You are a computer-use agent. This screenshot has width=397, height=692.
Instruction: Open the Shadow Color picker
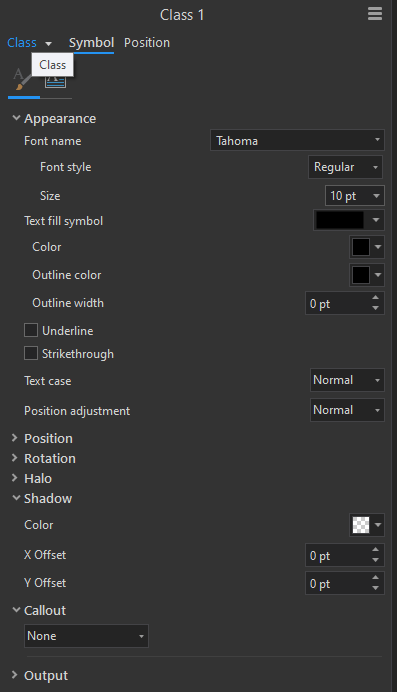click(367, 525)
